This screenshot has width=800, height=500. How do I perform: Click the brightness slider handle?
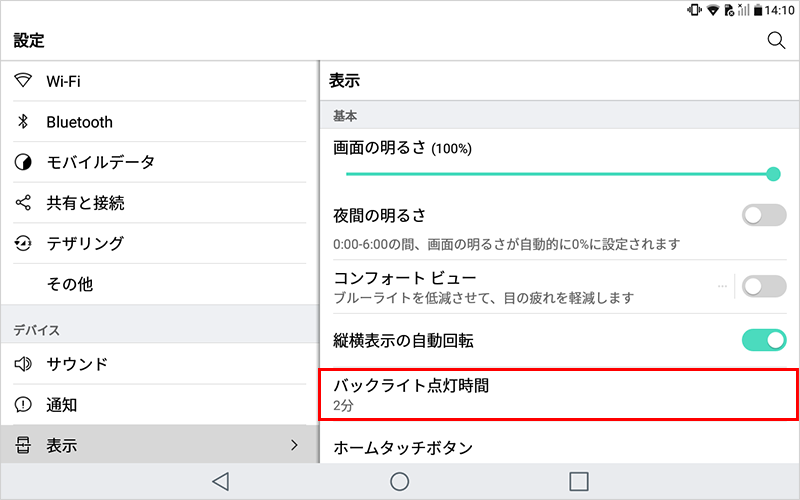point(773,174)
